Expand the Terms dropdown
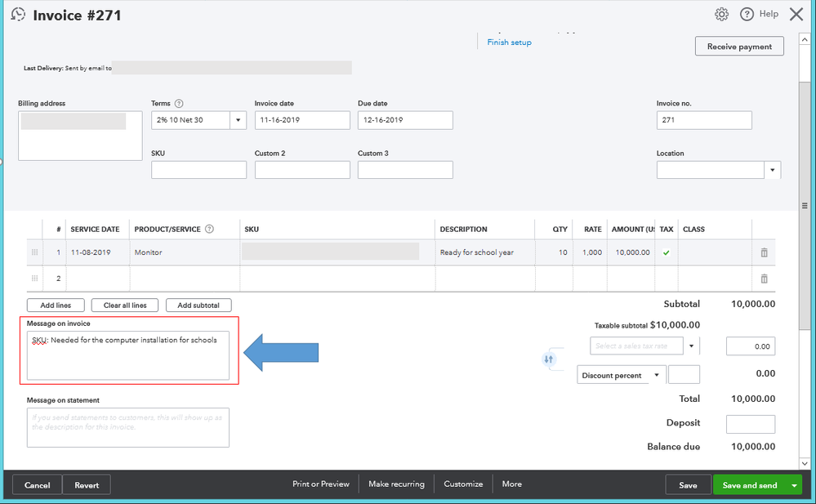816x504 pixels. click(x=239, y=120)
